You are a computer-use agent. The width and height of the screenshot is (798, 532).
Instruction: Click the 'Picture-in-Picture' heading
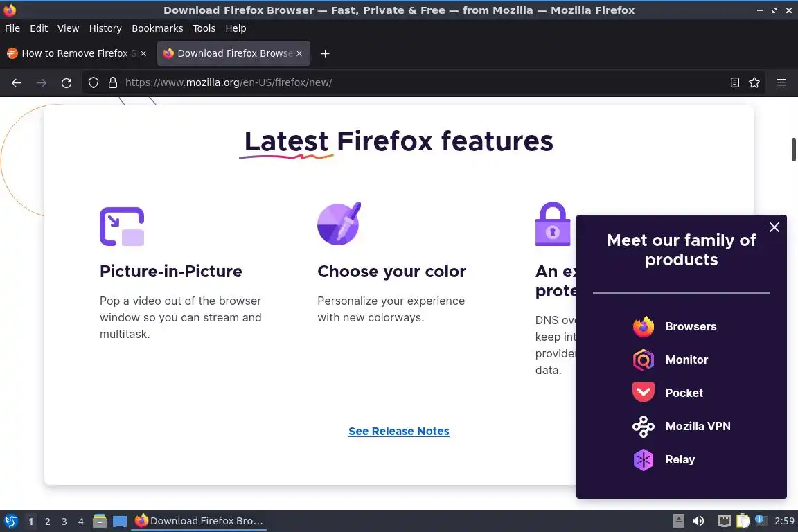(x=171, y=272)
